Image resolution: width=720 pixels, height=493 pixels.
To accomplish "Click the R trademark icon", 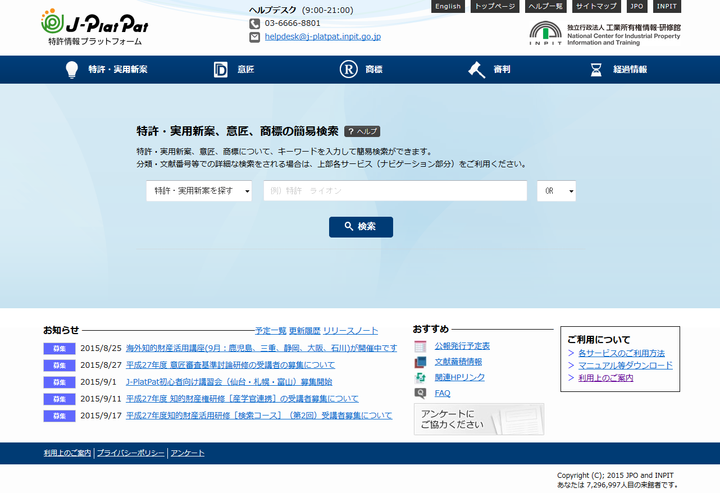I will [349, 70].
